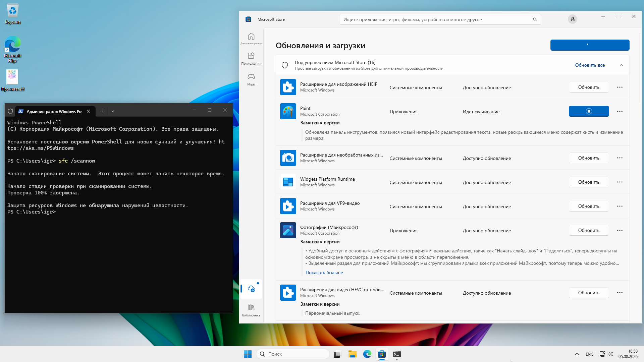644x362 pixels.
Task: Update the Photos (Майкрософт) app
Action: point(589,230)
